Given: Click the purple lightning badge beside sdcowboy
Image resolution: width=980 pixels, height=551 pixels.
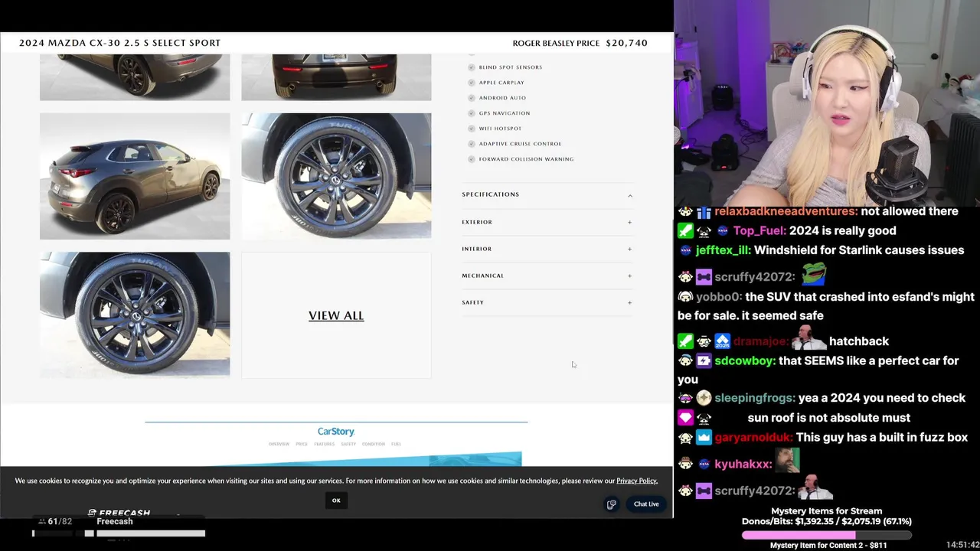Looking at the screenshot, I should pyautogui.click(x=704, y=360).
